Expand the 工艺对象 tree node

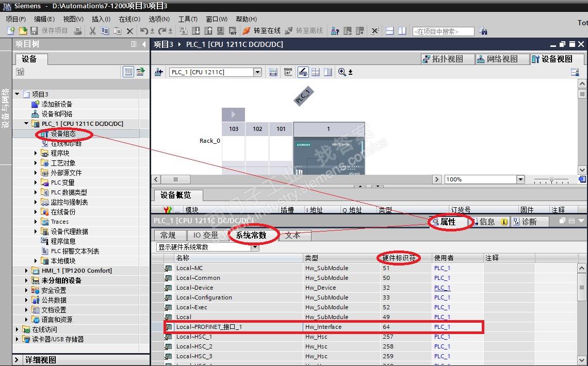coord(36,162)
